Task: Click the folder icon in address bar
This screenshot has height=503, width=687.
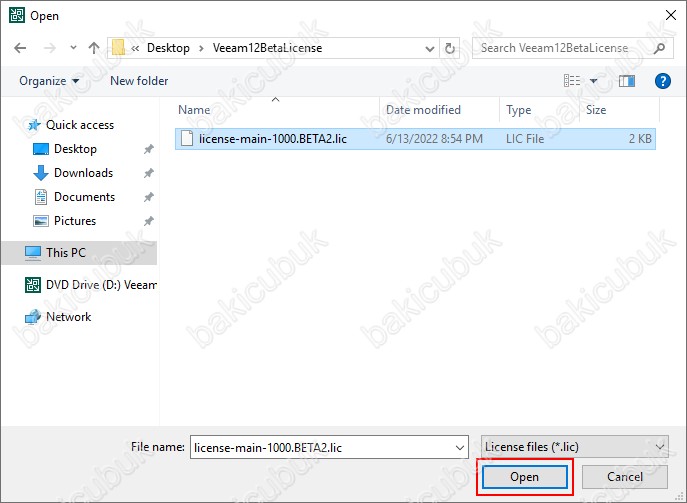Action: pos(118,48)
